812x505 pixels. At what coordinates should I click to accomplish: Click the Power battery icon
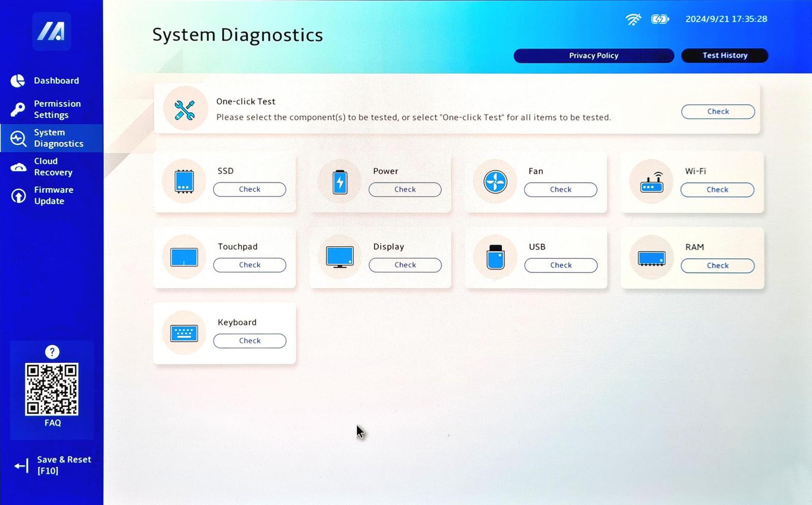click(x=340, y=182)
